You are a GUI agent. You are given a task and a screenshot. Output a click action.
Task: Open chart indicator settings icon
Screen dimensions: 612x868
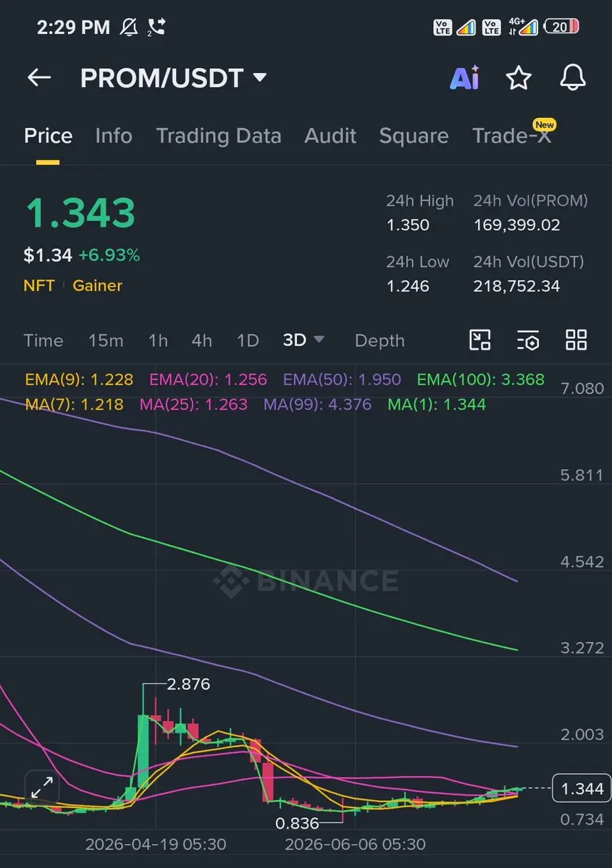click(x=528, y=340)
